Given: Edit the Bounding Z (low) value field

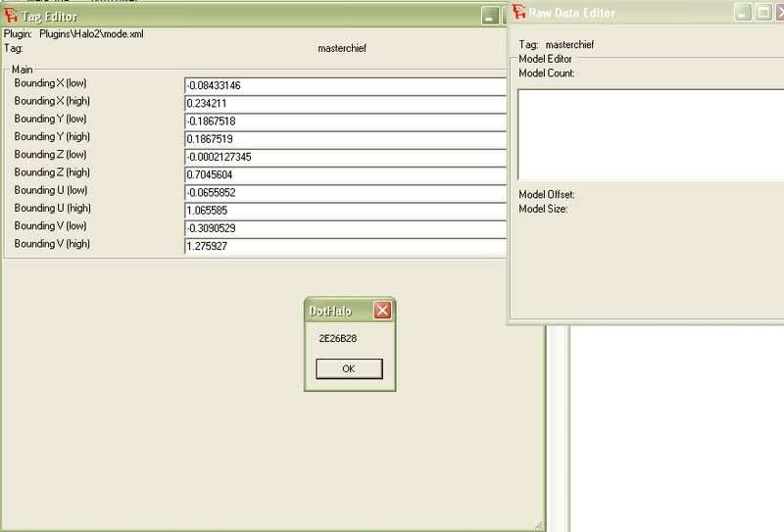Looking at the screenshot, I should coord(346,157).
